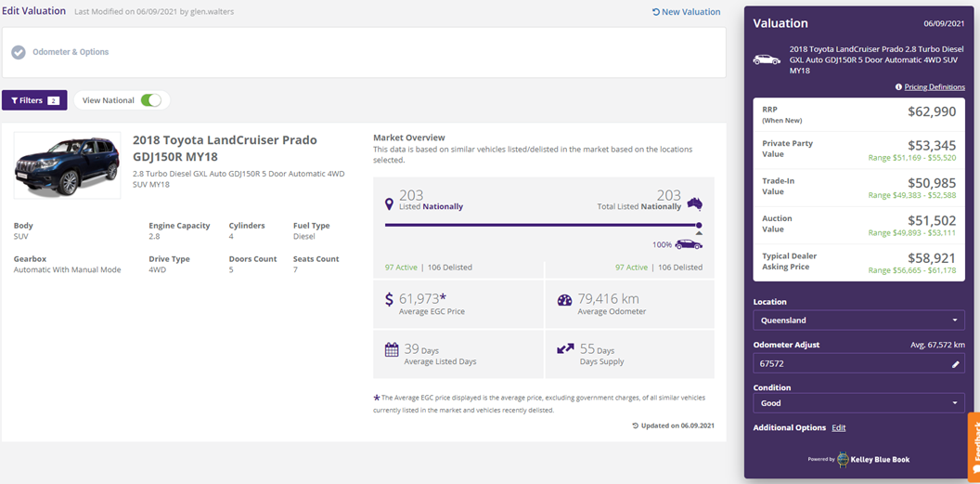The height and width of the screenshot is (484, 980).
Task: Click the car icon below the 100% bar
Action: pyautogui.click(x=688, y=244)
